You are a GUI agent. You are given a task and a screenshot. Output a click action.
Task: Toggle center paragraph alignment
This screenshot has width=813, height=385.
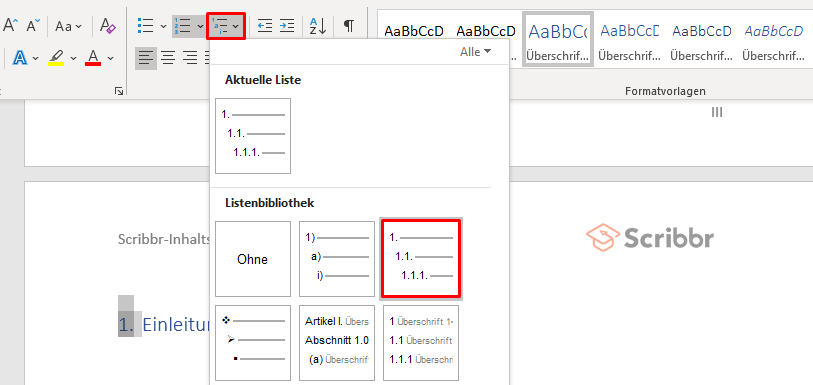(x=168, y=58)
